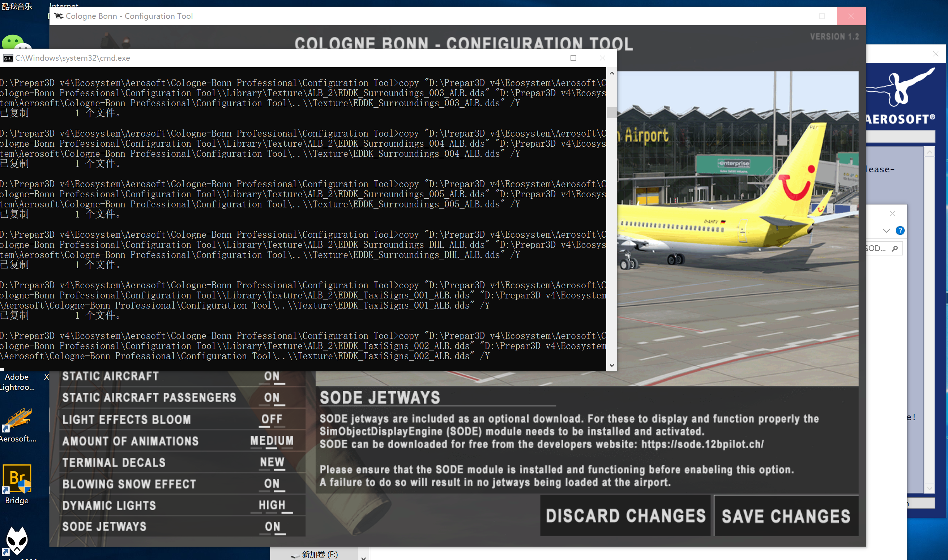Click Save Changes button
This screenshot has width=948, height=560.
click(x=786, y=516)
